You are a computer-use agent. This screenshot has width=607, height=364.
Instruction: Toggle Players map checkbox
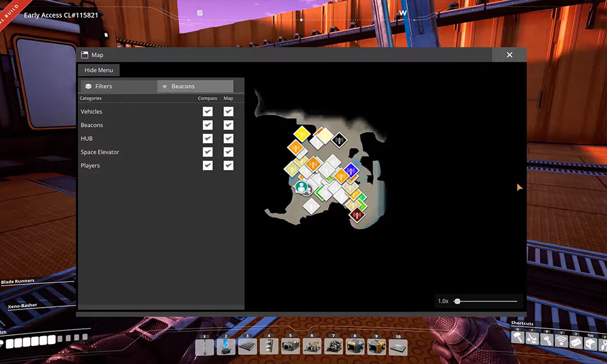(228, 166)
